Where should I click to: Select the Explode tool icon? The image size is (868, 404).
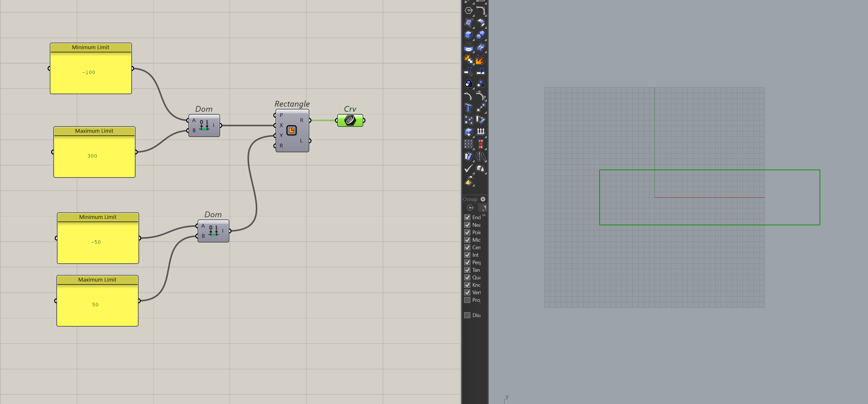[x=480, y=60]
